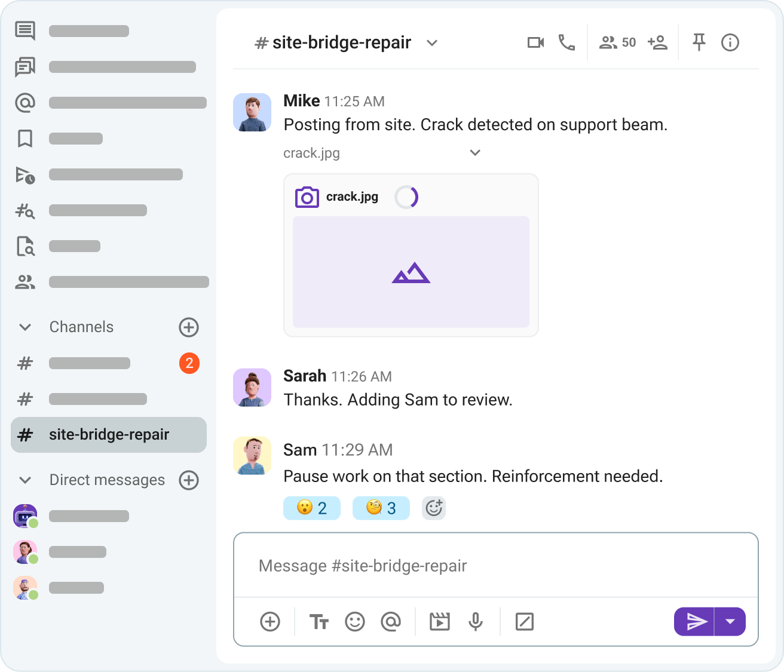
Task: Add a new reaction to Sam's message
Action: point(434,508)
